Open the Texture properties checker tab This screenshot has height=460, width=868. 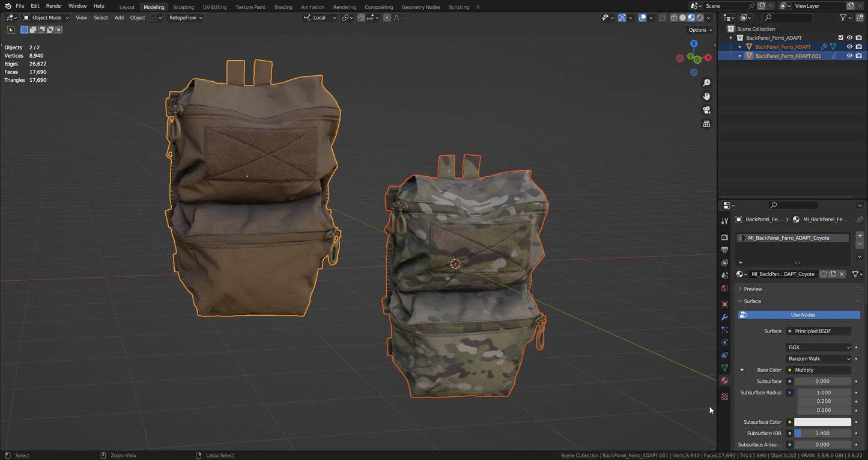tap(724, 397)
